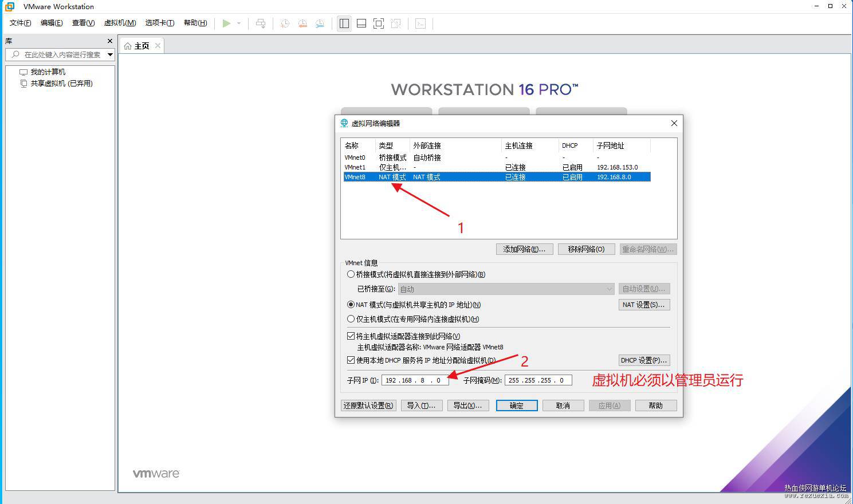
Task: Click the 子网掩码 input field
Action: pos(538,380)
